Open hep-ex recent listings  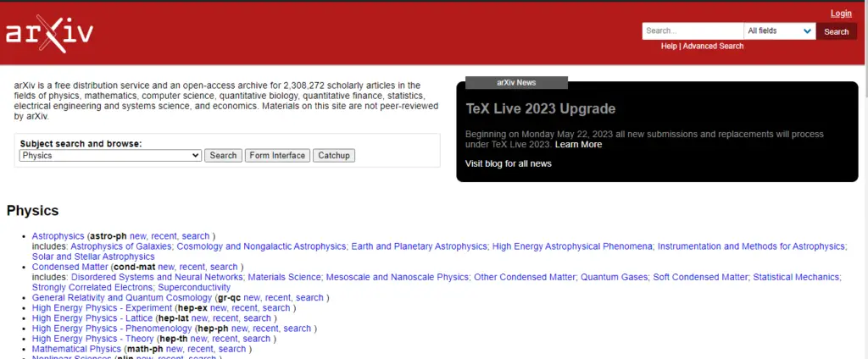coord(245,308)
